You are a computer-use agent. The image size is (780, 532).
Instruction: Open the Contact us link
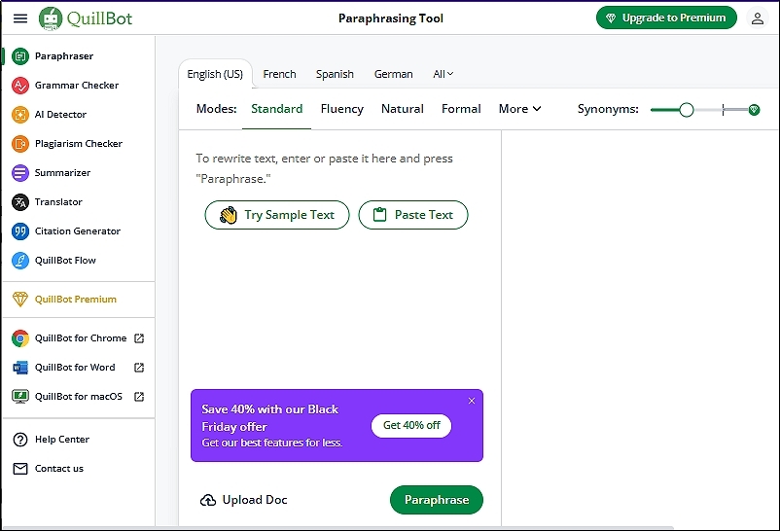59,469
